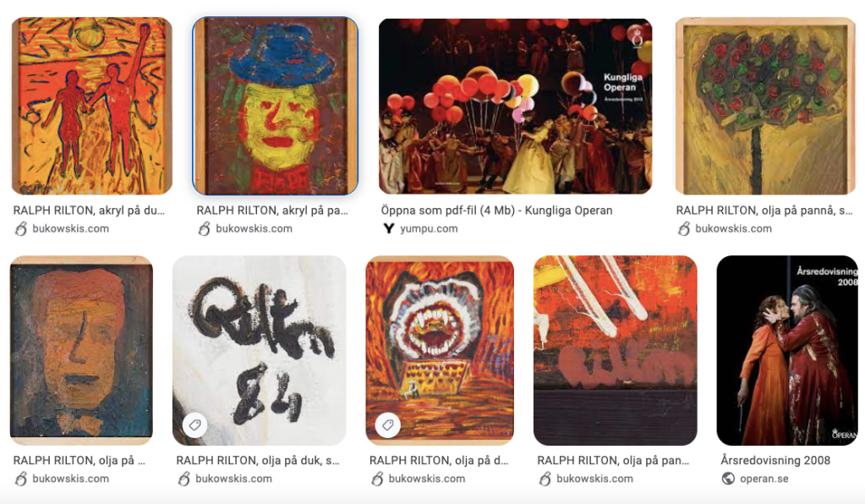865x504 pixels.
Task: Click bukowskis favicon under tree painting
Action: 684,228
